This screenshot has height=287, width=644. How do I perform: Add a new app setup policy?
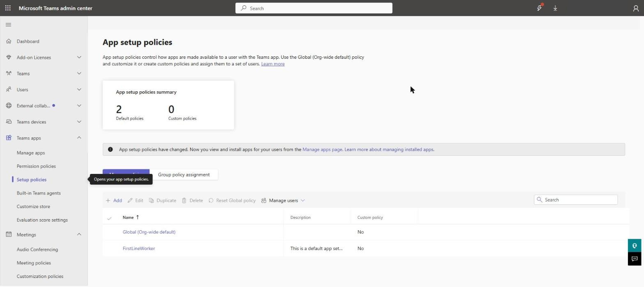[x=114, y=201]
